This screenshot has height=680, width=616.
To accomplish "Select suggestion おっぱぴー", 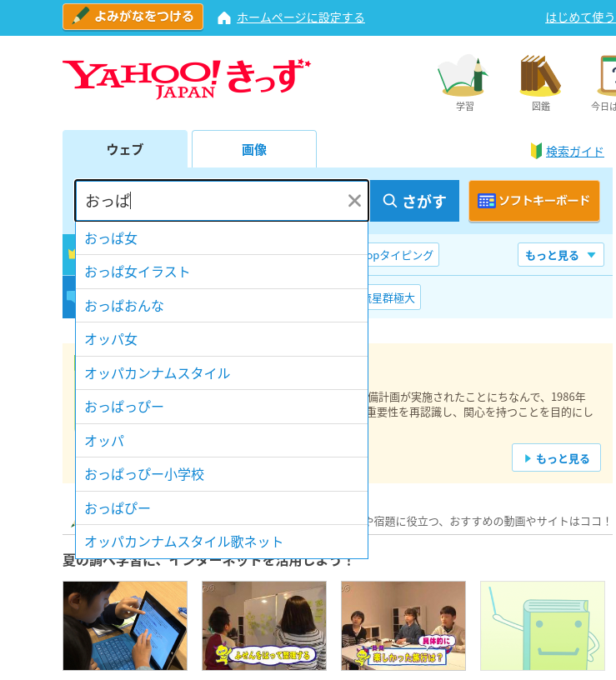I will pos(222,508).
